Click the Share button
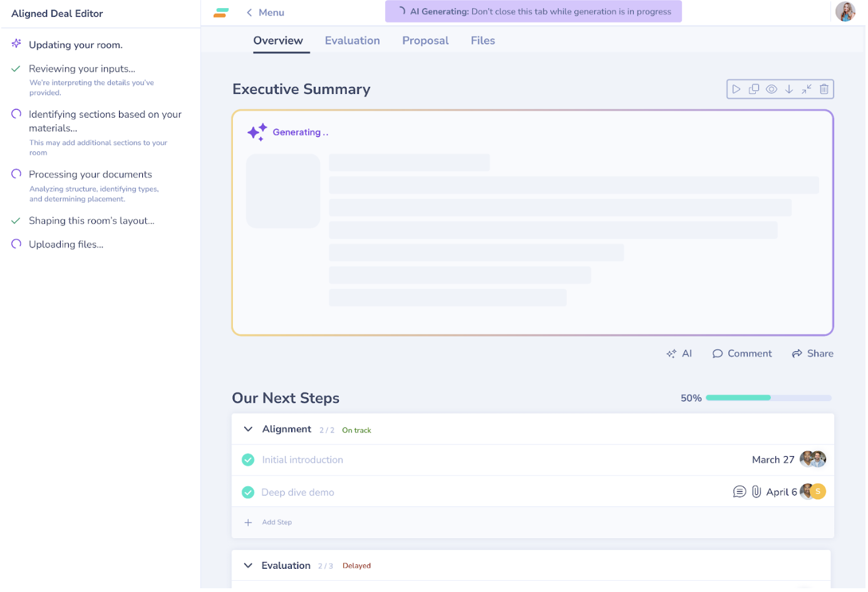868x592 pixels. point(813,354)
